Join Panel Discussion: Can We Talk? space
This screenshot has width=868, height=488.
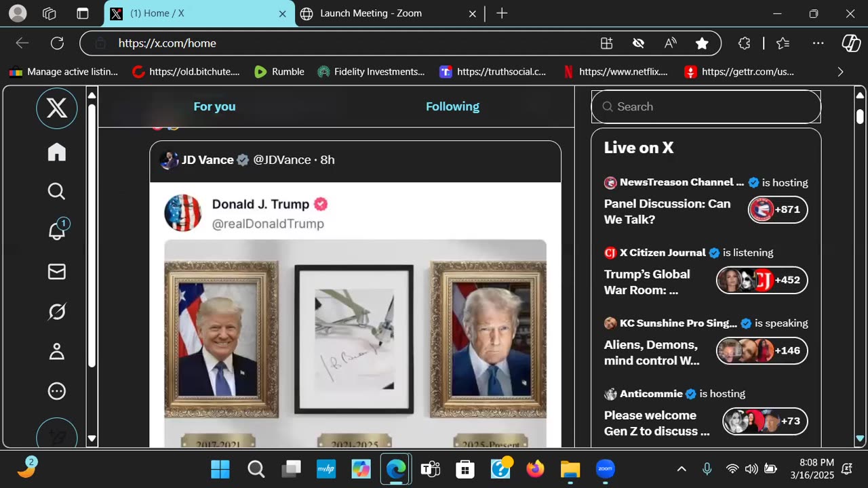coord(667,211)
